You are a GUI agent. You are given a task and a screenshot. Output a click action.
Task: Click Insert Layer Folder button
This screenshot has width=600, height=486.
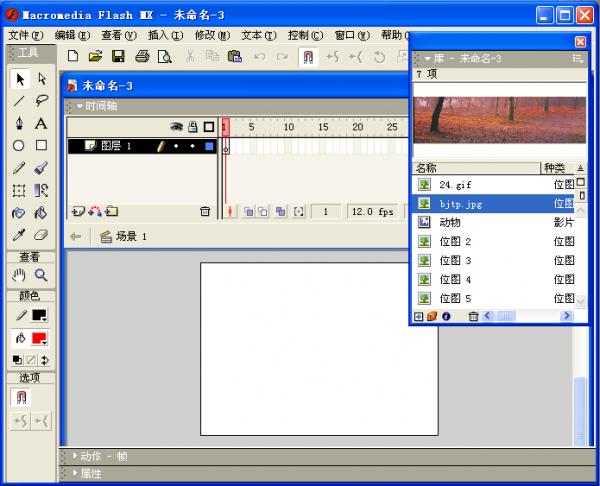(112, 211)
